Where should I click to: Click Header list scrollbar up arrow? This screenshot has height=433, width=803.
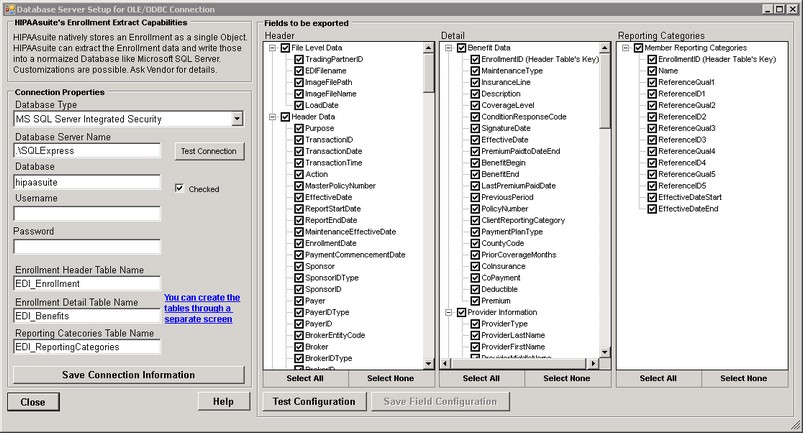tap(429, 48)
